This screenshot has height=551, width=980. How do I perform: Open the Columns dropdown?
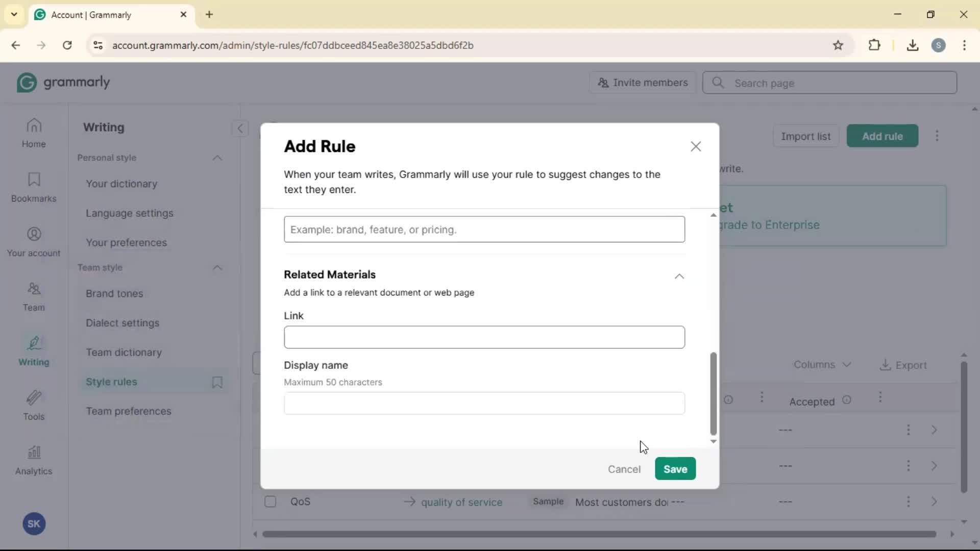click(822, 365)
